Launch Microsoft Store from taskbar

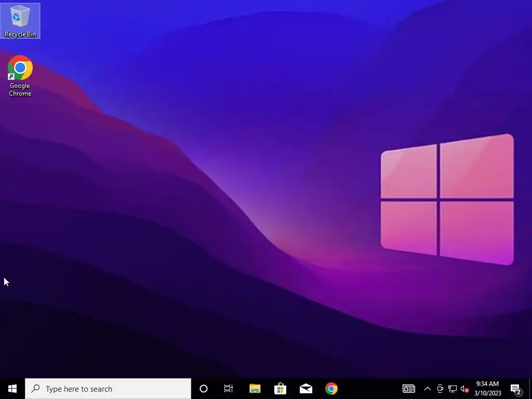coord(280,389)
